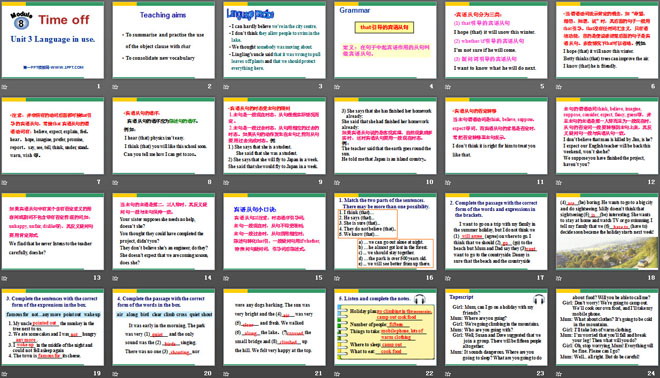Select slide 13 'We find that he never listens'
660x378 pixels.
(x=53, y=232)
